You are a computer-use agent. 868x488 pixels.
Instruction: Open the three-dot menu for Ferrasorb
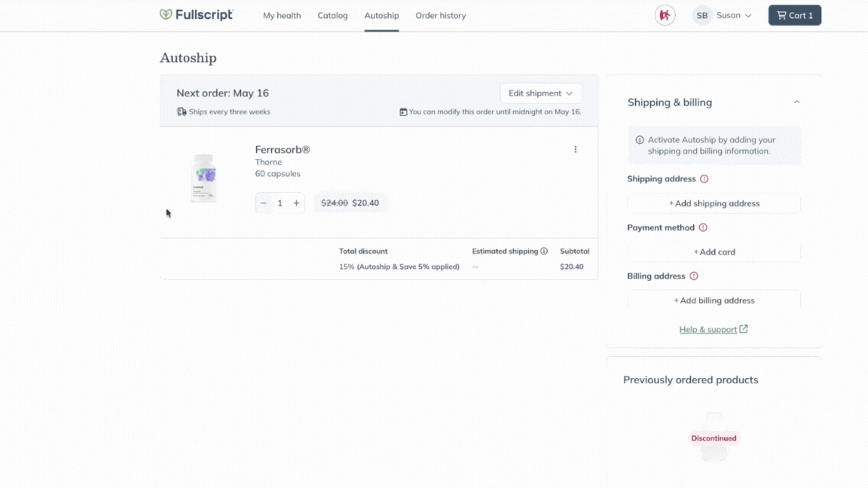pyautogui.click(x=575, y=149)
